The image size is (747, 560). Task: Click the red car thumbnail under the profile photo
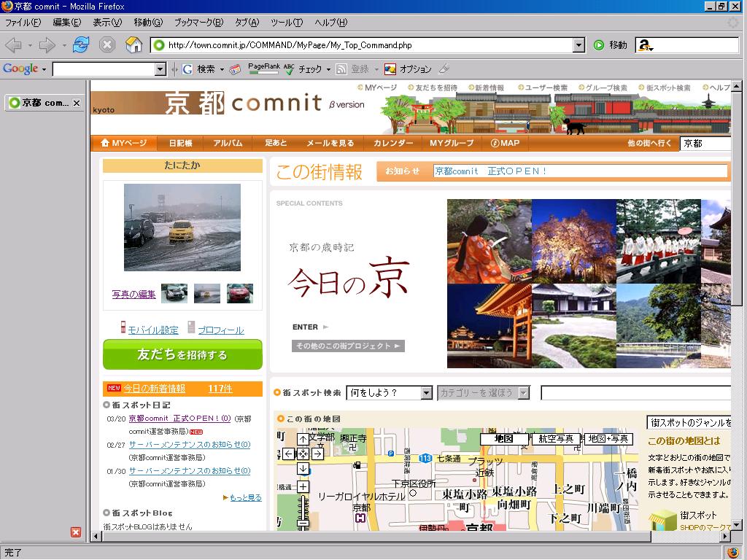tap(240, 293)
